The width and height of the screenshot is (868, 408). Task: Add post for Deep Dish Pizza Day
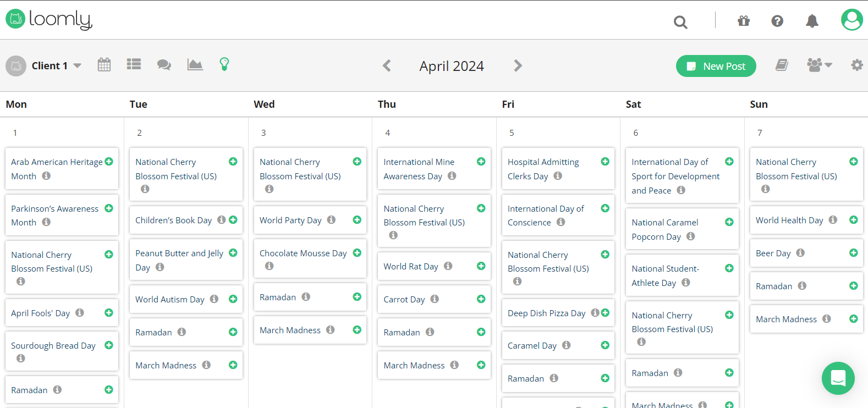605,313
